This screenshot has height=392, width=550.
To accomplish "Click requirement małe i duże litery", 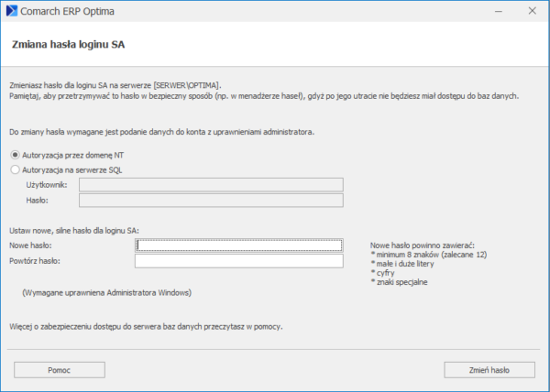I will (402, 264).
